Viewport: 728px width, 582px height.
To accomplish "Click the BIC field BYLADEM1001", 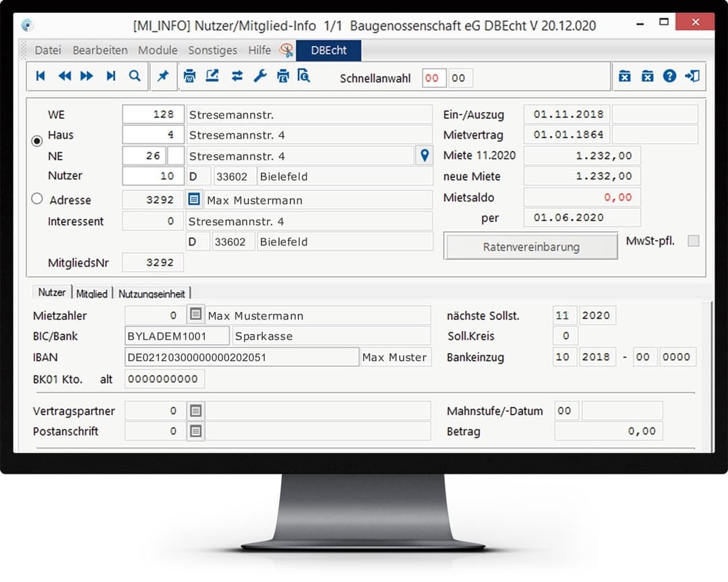I will 177,336.
